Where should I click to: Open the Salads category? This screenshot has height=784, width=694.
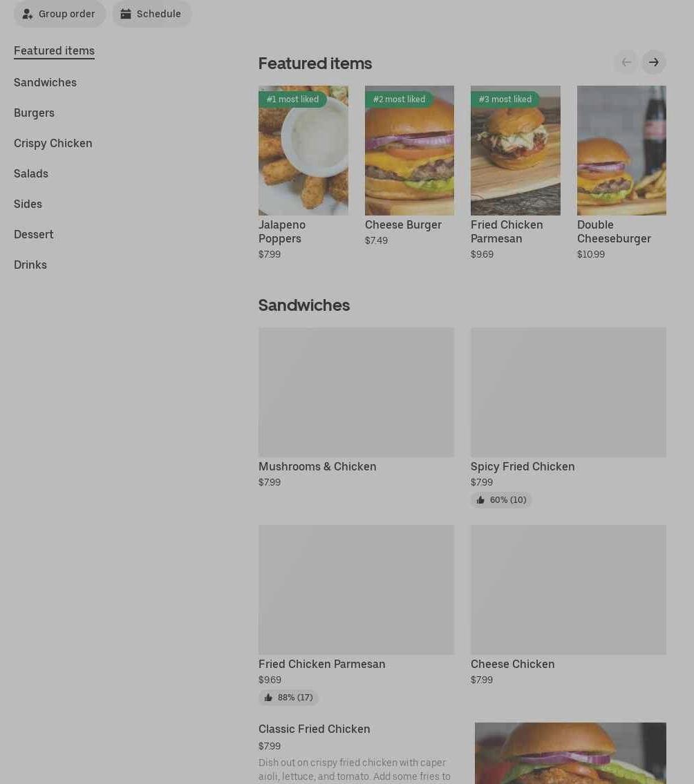click(31, 173)
